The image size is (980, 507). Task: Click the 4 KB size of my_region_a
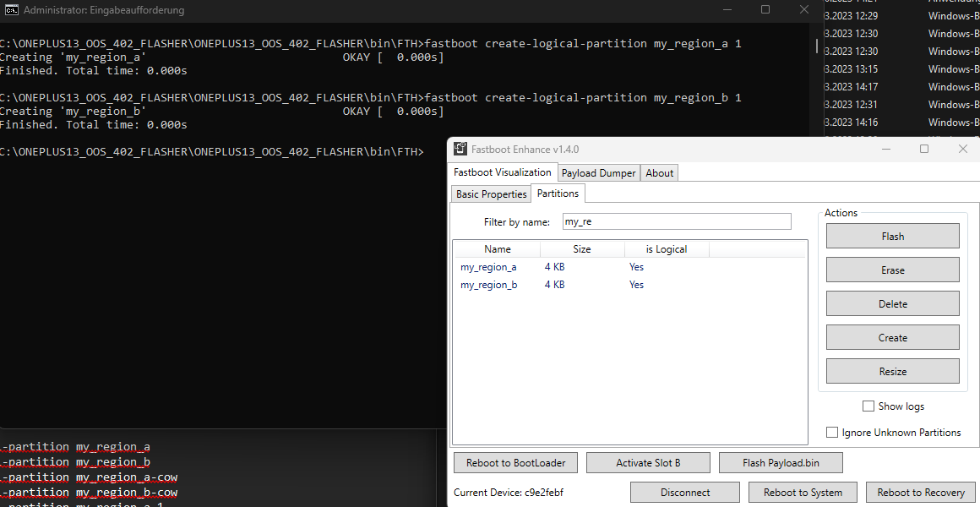click(554, 267)
